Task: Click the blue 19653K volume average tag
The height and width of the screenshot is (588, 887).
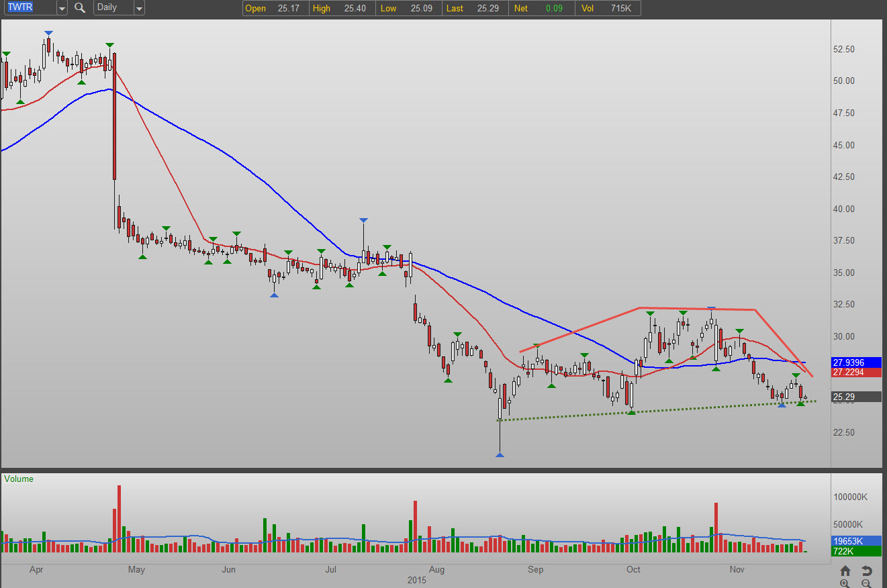Action: (x=855, y=540)
